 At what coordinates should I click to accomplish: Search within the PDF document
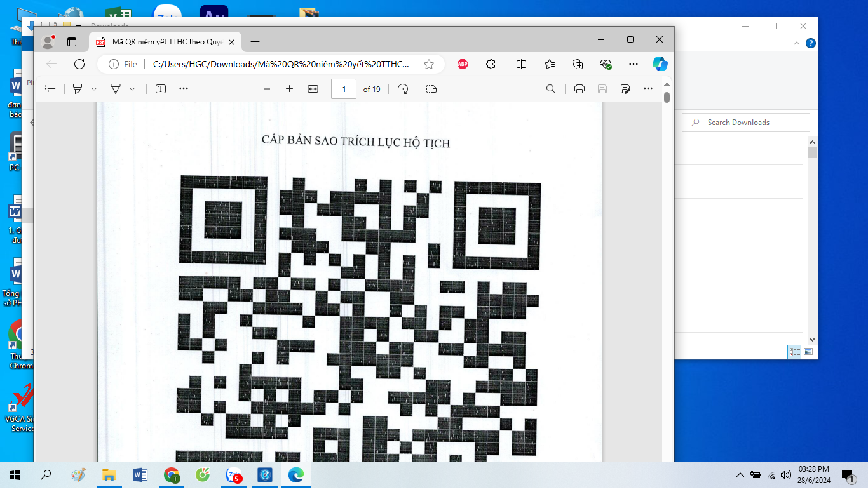[551, 89]
